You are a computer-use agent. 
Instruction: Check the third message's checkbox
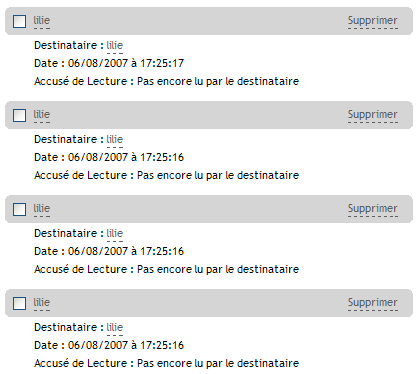coord(19,210)
